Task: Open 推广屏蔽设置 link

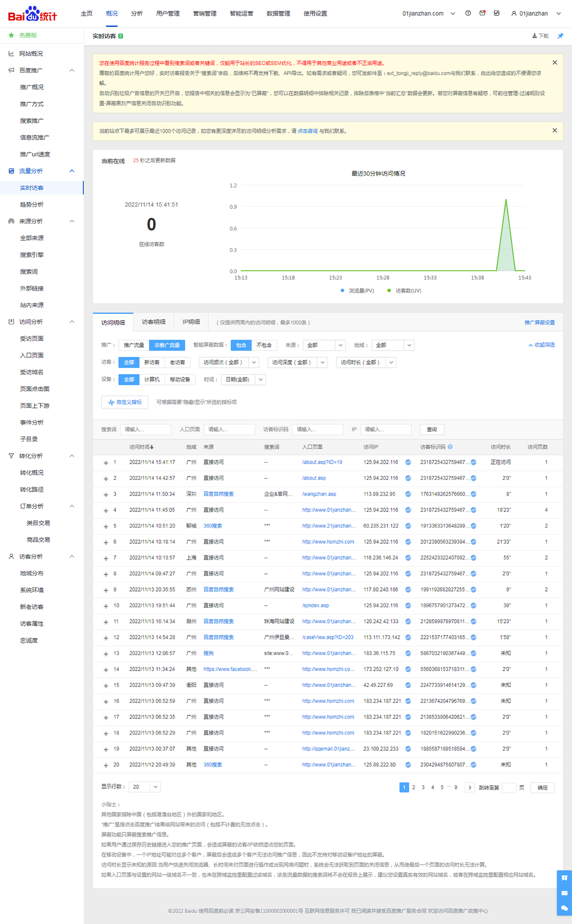Action: [x=539, y=323]
